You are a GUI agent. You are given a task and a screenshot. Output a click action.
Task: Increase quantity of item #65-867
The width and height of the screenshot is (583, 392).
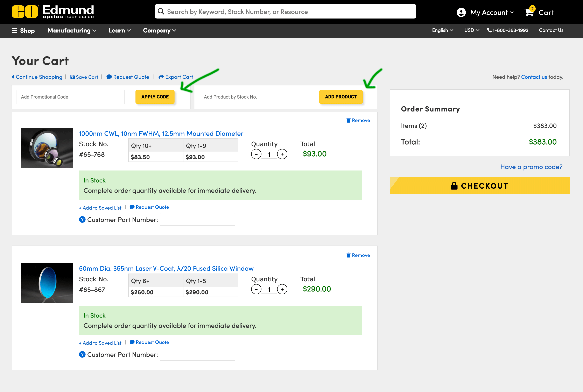click(x=282, y=289)
